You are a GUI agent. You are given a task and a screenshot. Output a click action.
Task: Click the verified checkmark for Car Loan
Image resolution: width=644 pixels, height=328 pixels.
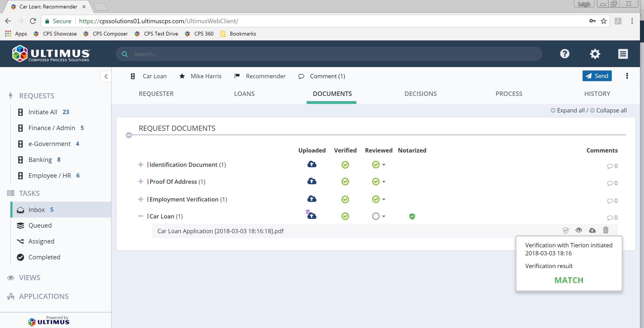pos(345,216)
